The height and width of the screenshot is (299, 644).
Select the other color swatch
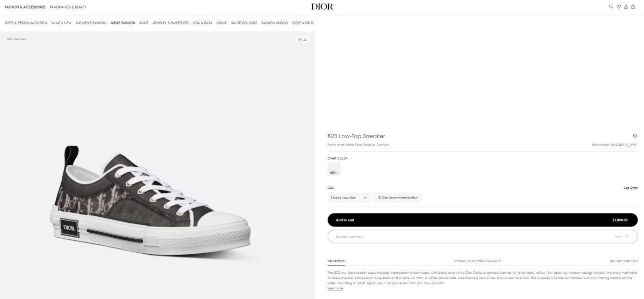[334, 170]
